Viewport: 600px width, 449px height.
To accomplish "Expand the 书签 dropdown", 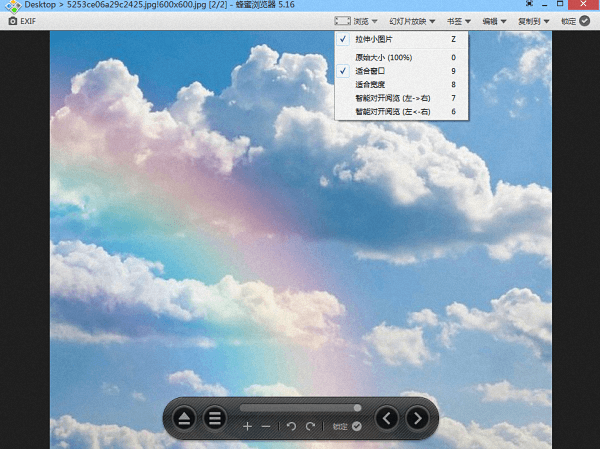I will [x=459, y=20].
